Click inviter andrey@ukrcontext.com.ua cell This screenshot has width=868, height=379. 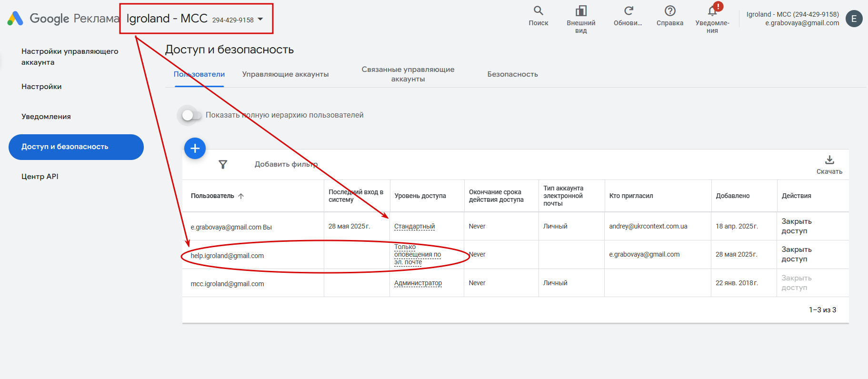pyautogui.click(x=648, y=226)
